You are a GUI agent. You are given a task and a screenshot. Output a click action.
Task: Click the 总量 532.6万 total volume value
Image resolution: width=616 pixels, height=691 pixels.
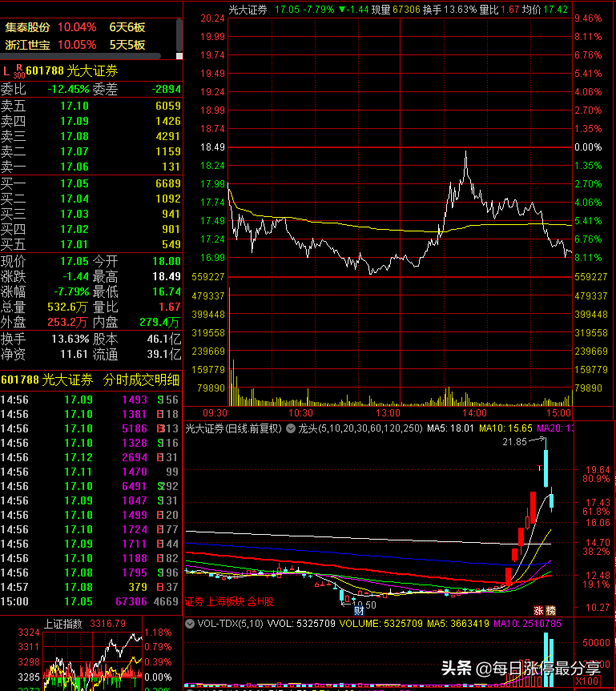67,307
